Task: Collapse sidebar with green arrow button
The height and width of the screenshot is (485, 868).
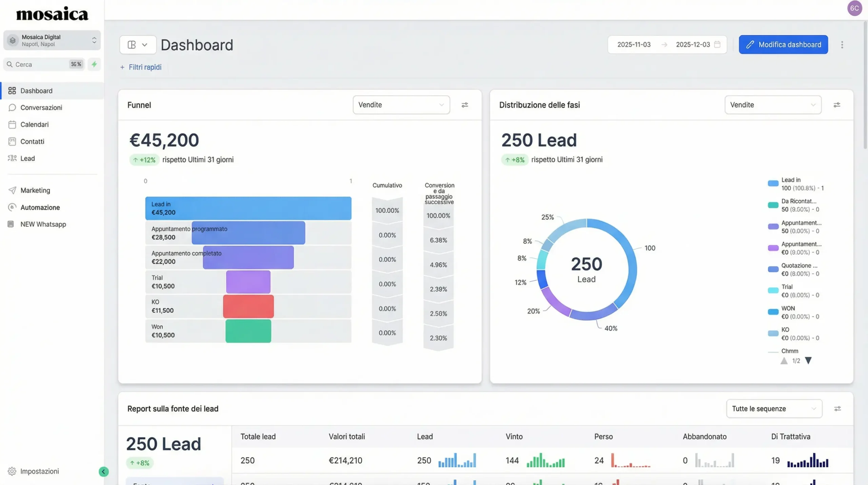Action: click(x=103, y=471)
